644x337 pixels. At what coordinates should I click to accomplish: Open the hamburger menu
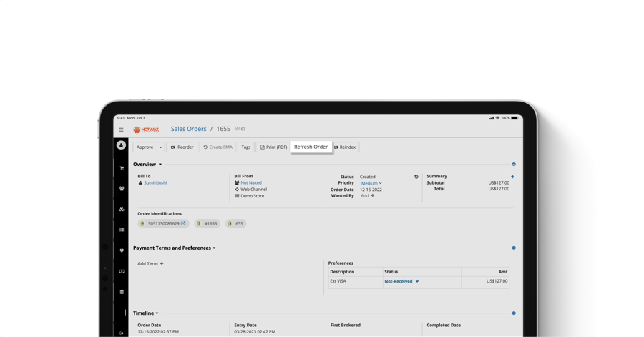tap(121, 130)
